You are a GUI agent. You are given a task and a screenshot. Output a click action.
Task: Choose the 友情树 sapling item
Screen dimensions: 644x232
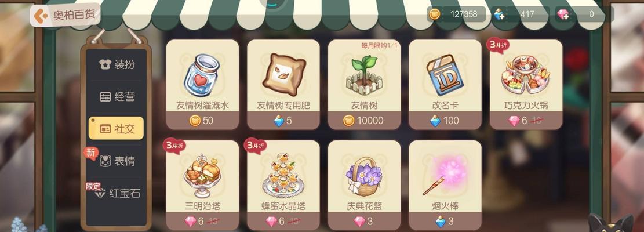point(364,85)
